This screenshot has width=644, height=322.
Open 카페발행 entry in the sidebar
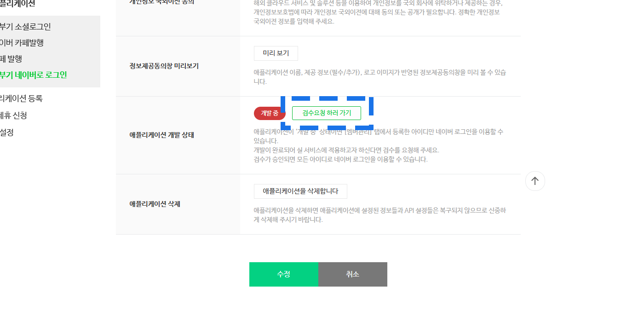point(22,42)
